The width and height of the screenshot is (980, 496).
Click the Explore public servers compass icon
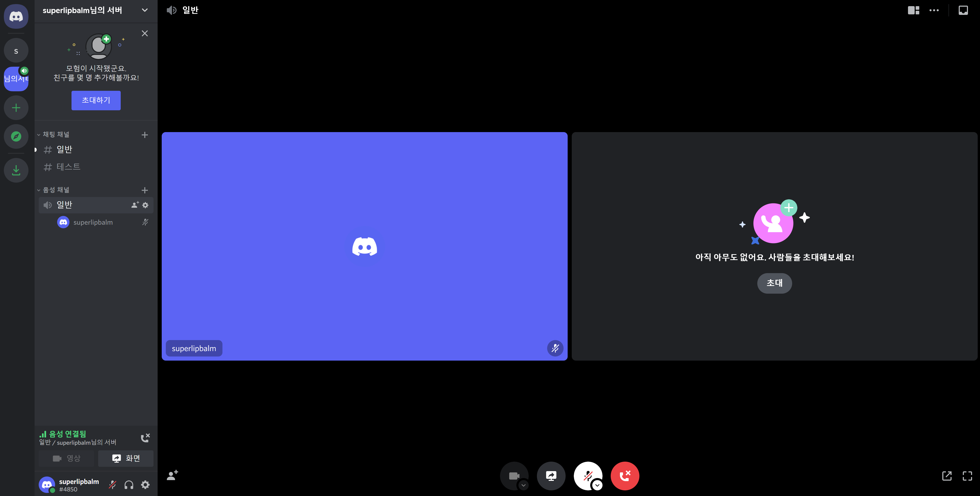16,136
